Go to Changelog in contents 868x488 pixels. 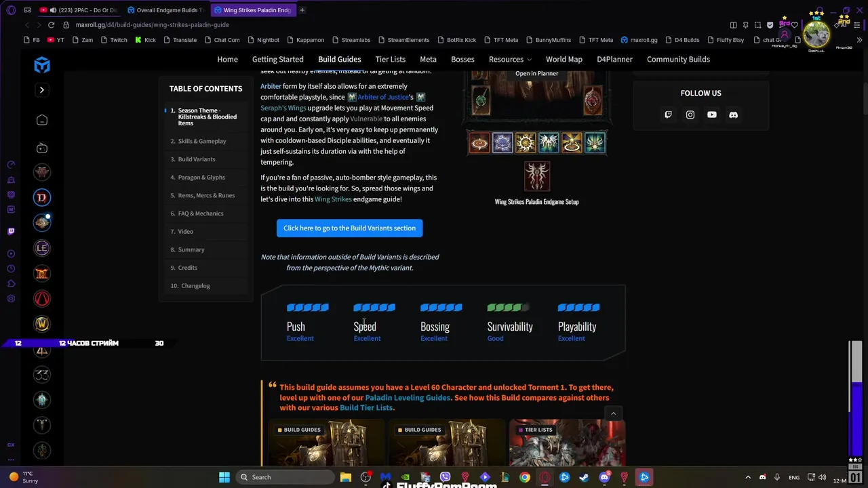pos(195,286)
